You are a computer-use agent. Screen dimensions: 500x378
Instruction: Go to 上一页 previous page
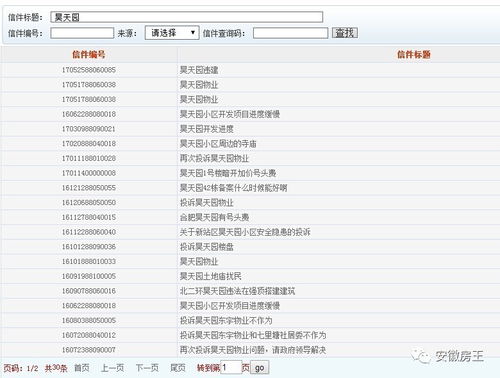(112, 368)
